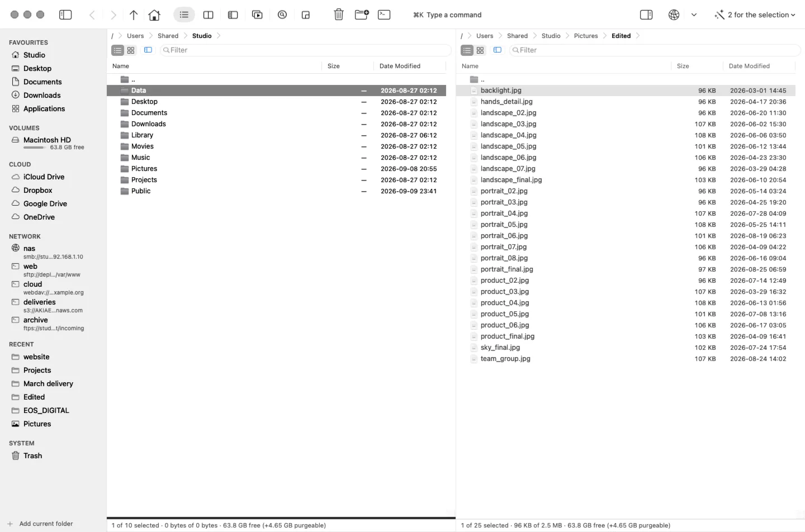Screen dimensions: 805x532
Task: Switch left pane to icon grid view
Action: point(131,50)
